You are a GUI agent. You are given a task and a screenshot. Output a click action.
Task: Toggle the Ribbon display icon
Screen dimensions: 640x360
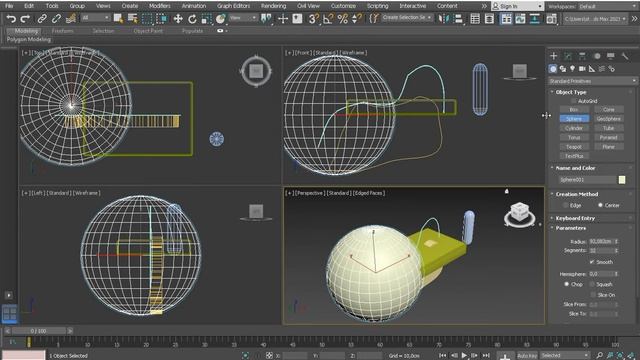point(506,19)
